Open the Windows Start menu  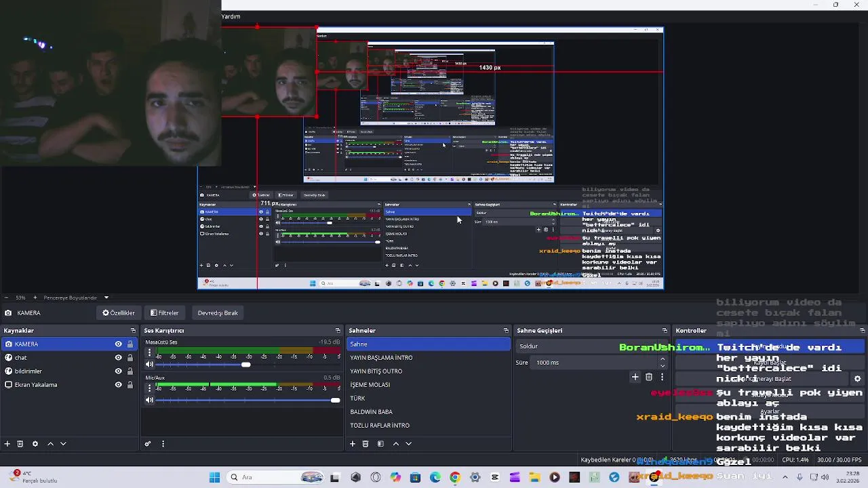pos(214,477)
